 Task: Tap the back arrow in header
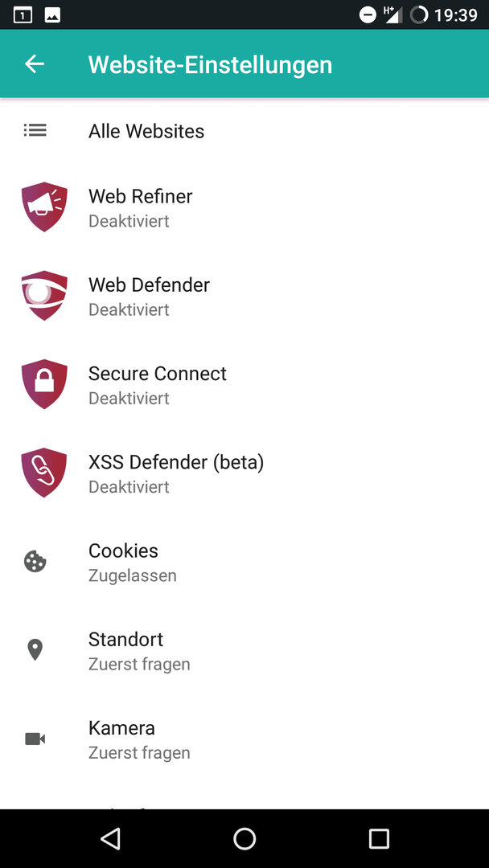35,64
